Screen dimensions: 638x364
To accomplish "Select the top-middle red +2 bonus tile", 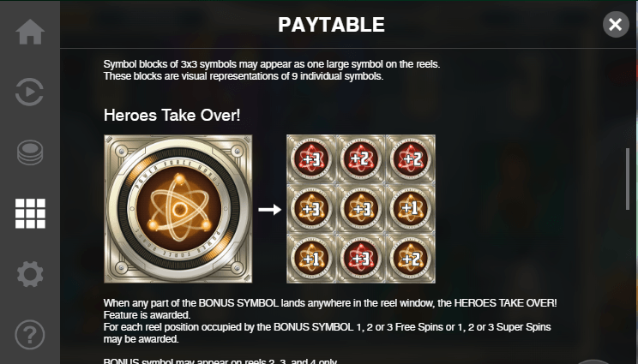I will (x=361, y=159).
